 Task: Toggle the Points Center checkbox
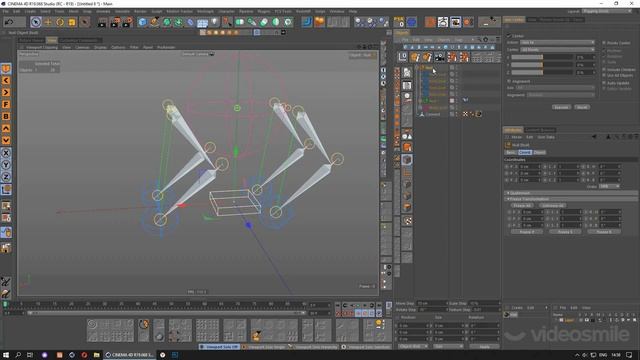(604, 43)
